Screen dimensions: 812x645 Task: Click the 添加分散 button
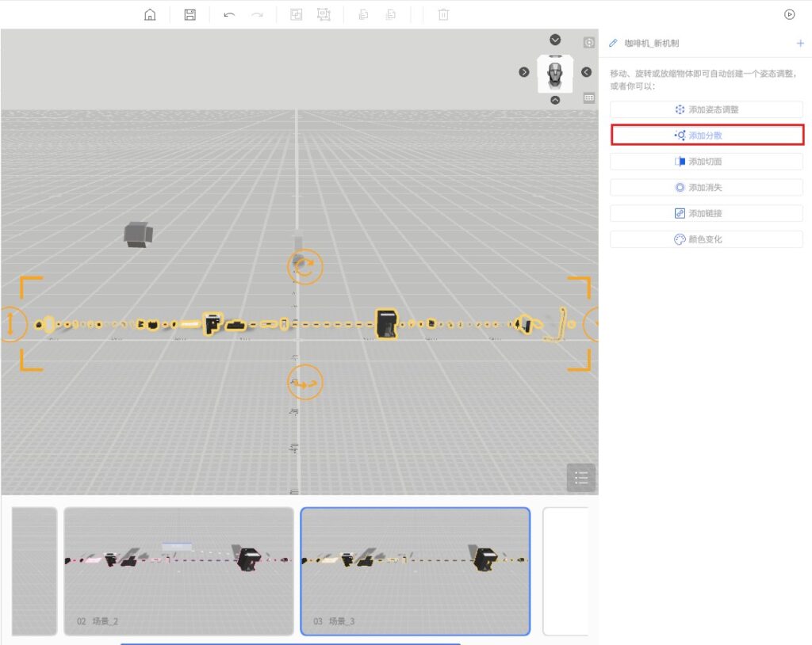(706, 135)
